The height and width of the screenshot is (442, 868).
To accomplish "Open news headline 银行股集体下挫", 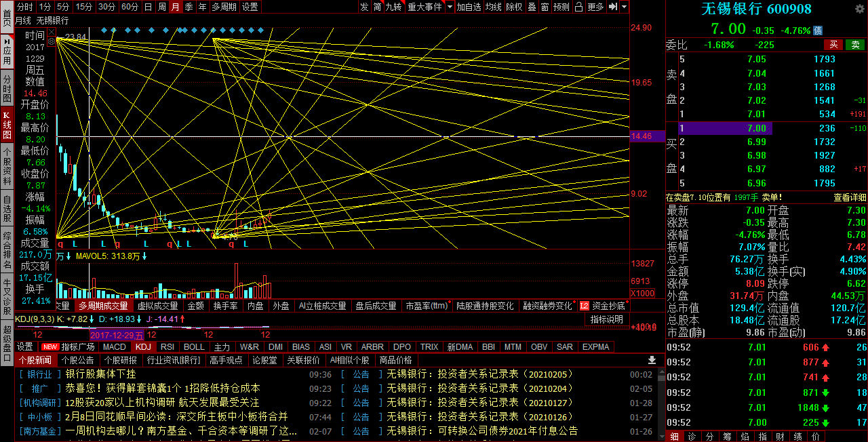I will coord(100,374).
